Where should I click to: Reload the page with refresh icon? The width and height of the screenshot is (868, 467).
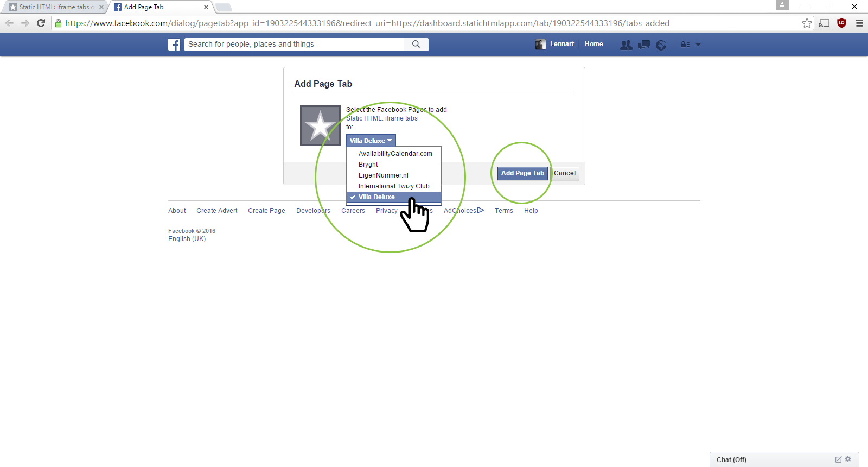41,23
